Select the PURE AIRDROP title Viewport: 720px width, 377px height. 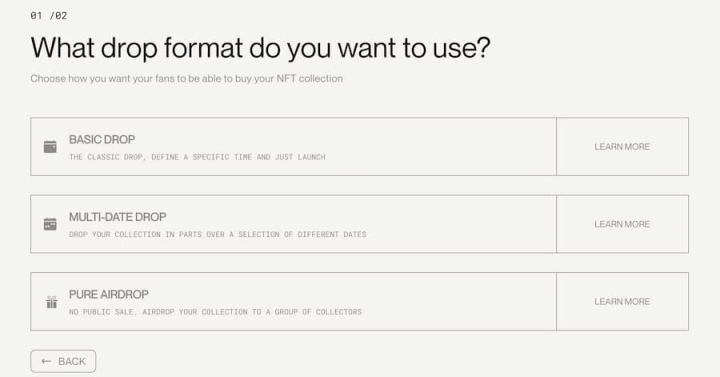(x=109, y=294)
